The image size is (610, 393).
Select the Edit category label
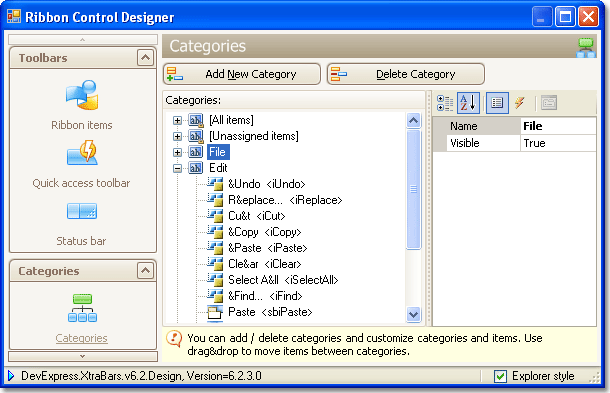218,168
